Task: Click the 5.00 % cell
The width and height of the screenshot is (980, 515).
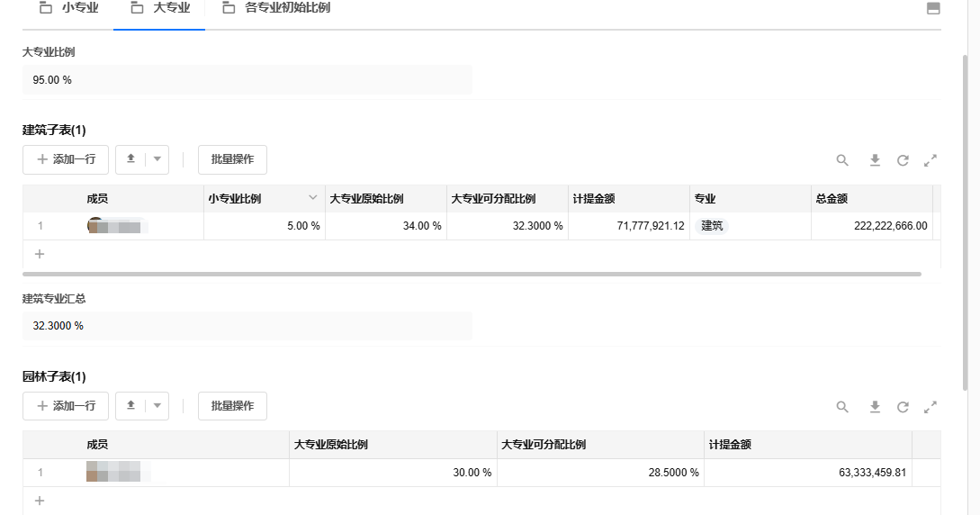Action: coord(265,226)
